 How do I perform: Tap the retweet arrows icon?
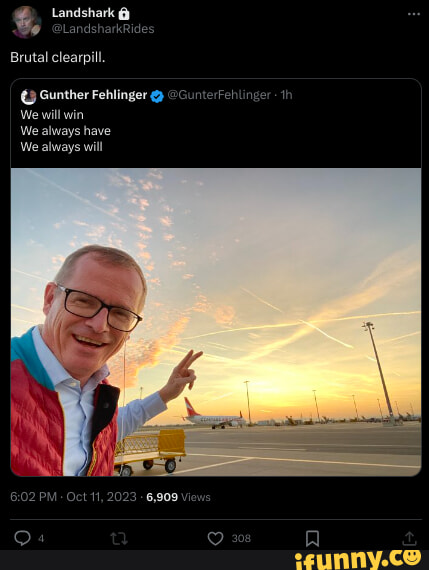pos(119,538)
